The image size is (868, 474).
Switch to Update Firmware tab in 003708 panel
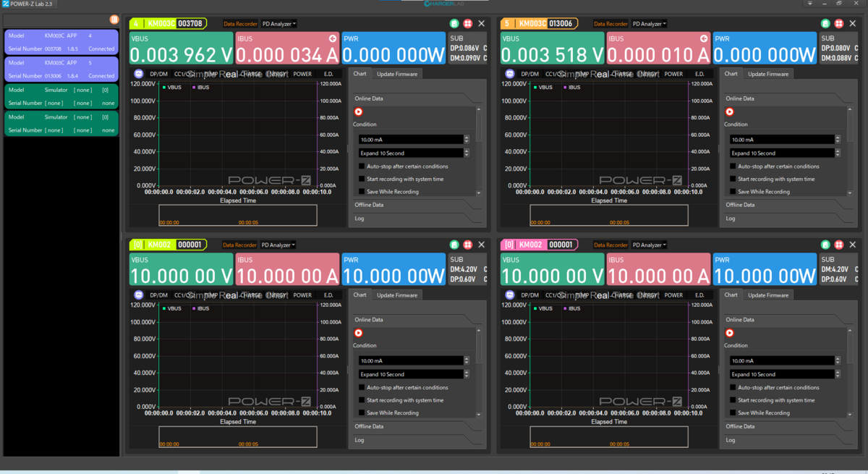[397, 74]
